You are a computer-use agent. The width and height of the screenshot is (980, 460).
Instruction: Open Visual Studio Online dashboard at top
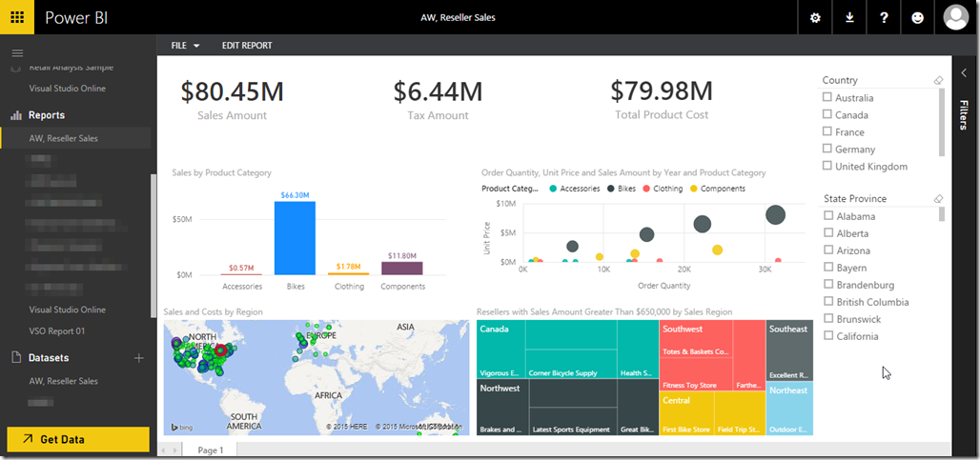[68, 89]
